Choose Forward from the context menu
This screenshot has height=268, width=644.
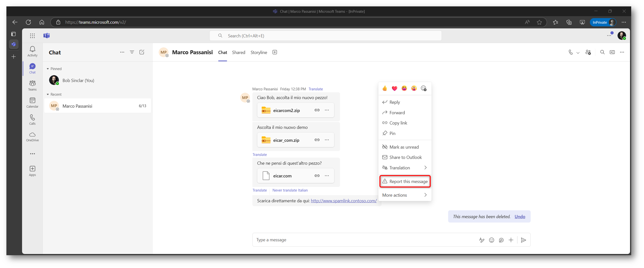coord(405,112)
